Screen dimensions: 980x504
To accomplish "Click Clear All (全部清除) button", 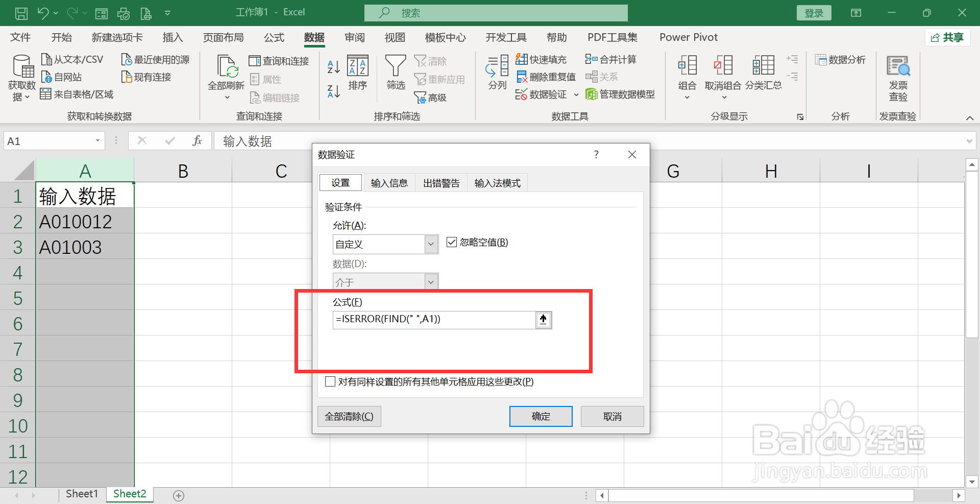I will 349,416.
